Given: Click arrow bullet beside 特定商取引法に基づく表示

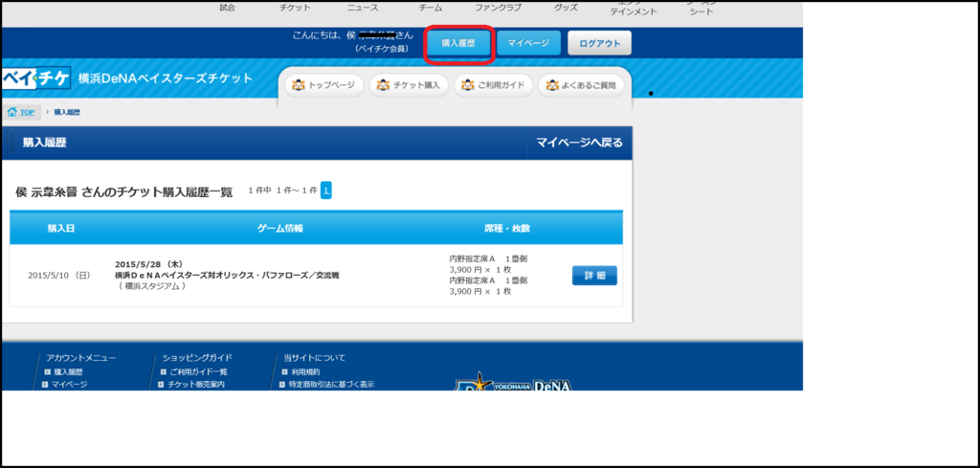Looking at the screenshot, I should 282,385.
